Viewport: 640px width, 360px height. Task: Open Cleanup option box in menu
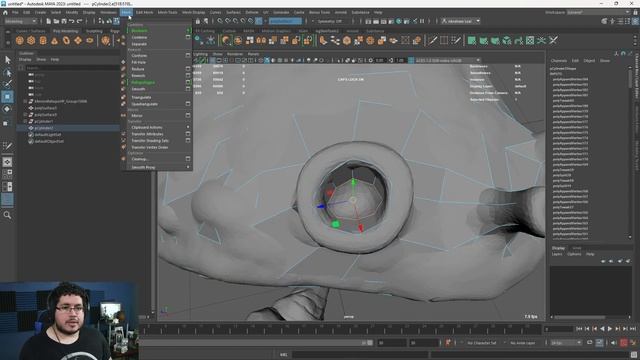[x=188, y=159]
